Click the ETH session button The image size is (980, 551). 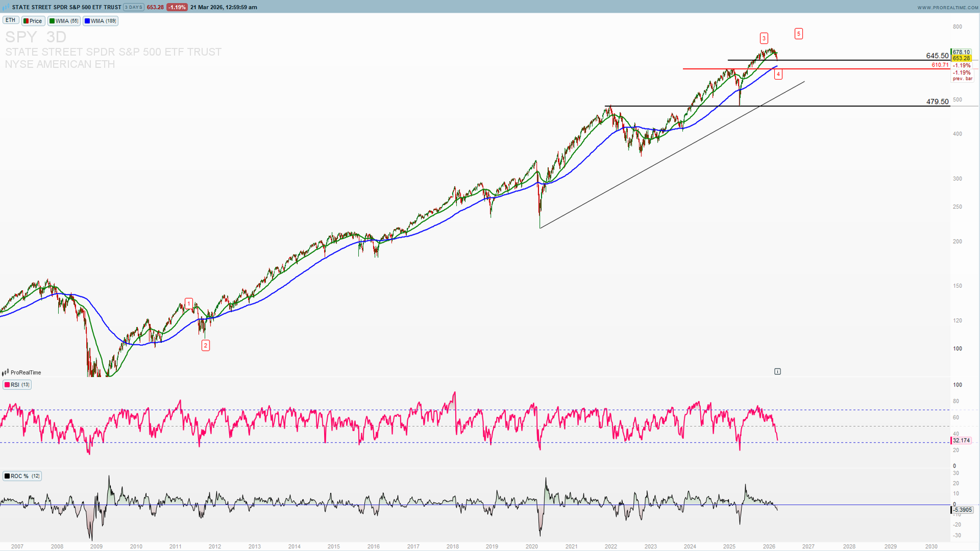10,21
